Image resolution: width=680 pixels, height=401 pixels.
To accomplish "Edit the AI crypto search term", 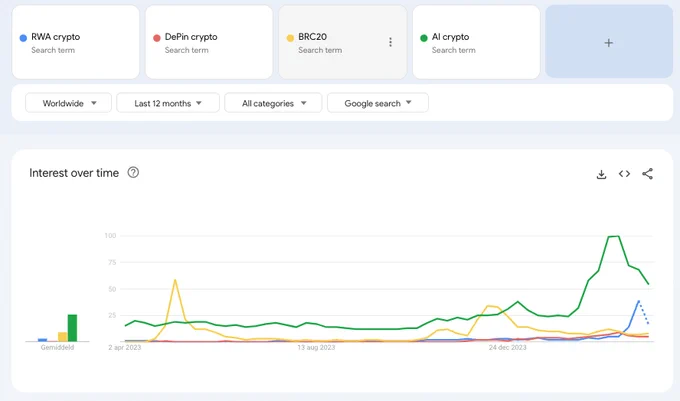I will (450, 37).
